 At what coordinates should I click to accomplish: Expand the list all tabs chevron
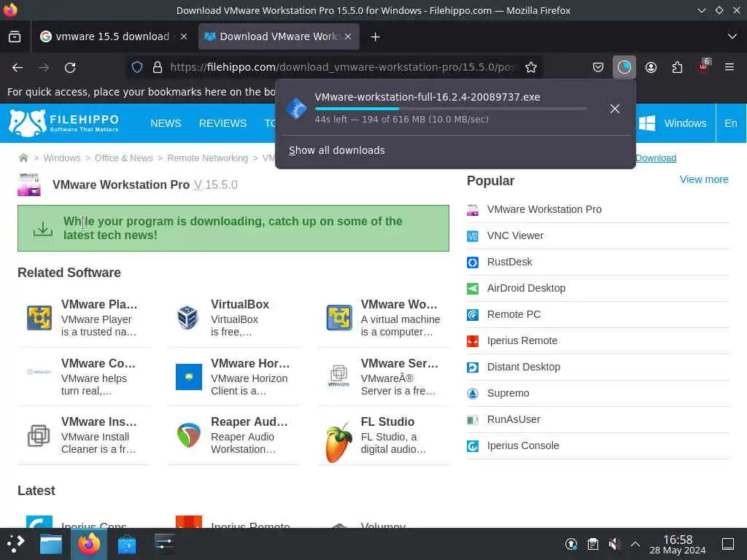coord(732,36)
